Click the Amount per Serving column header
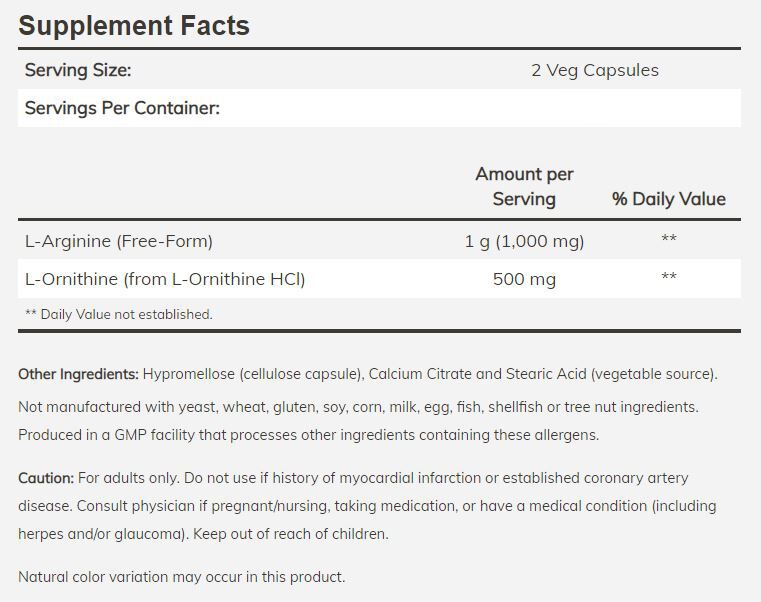761x602 pixels. click(x=524, y=186)
